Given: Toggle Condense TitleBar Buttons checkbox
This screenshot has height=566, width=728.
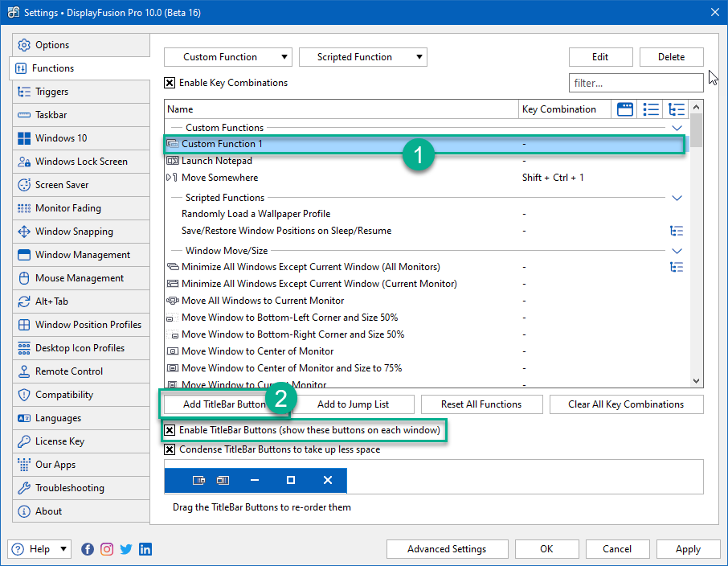Looking at the screenshot, I should click(x=170, y=450).
